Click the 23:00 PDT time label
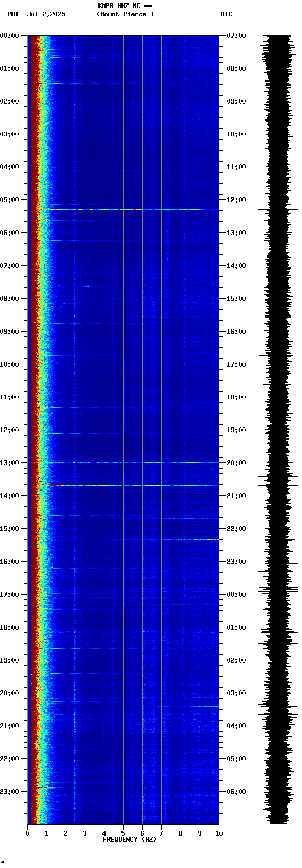Viewport: 302px width, 868px height. point(10,792)
